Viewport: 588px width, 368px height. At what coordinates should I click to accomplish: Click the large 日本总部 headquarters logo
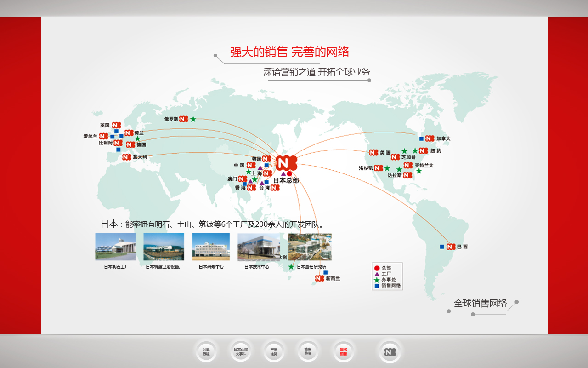click(286, 163)
